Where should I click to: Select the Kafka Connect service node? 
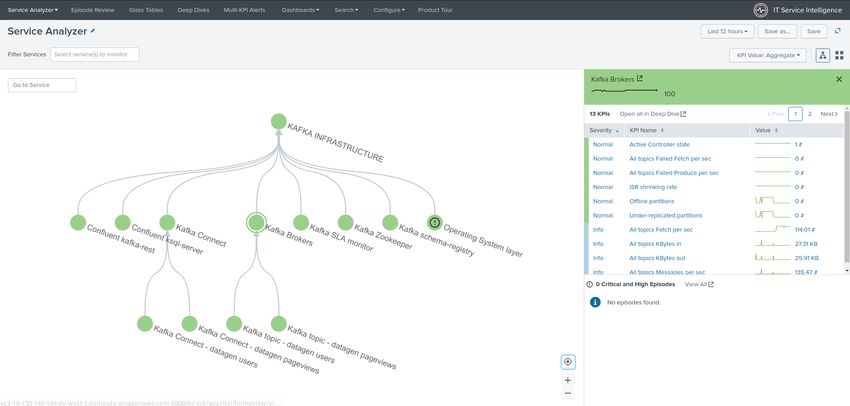click(167, 222)
